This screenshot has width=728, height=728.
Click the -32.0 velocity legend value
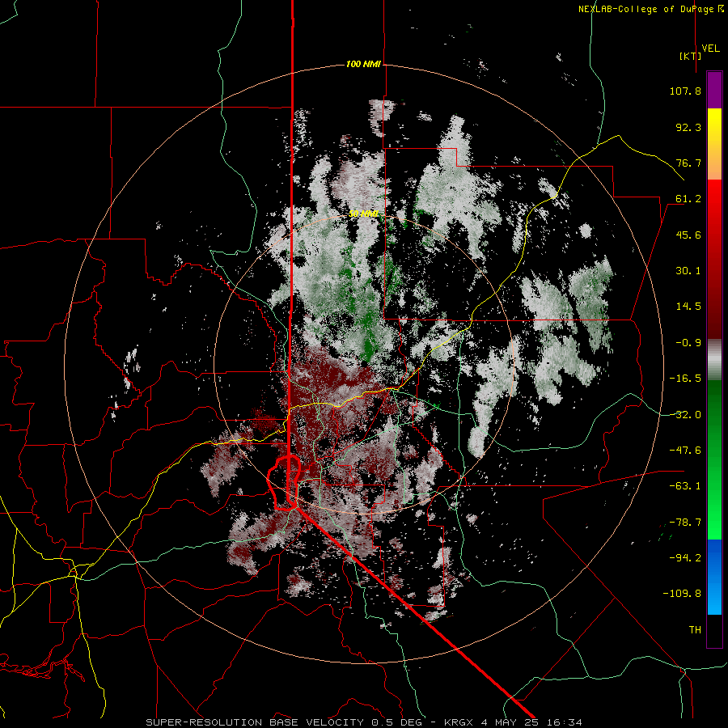(x=685, y=415)
